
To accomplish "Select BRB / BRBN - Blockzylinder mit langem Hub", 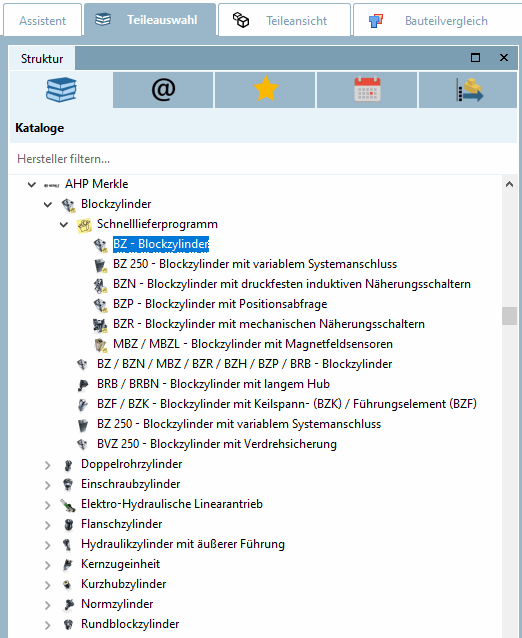I will (x=213, y=384).
